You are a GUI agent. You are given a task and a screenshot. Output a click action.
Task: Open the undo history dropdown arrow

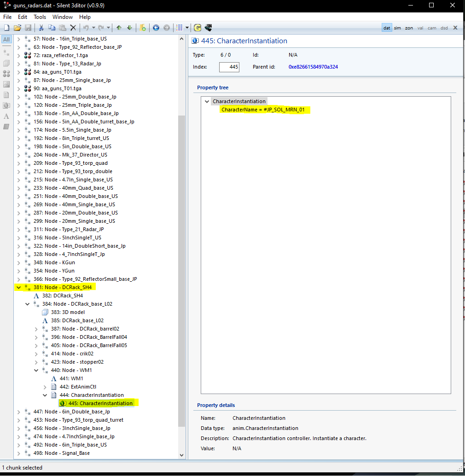pos(93,28)
